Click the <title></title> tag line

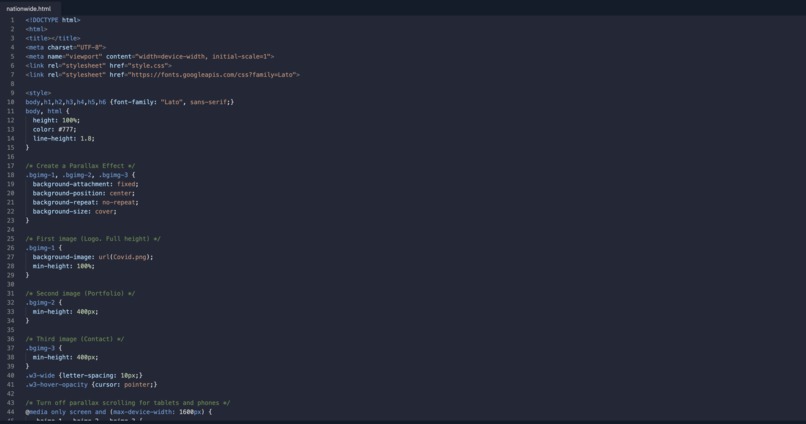tap(53, 39)
